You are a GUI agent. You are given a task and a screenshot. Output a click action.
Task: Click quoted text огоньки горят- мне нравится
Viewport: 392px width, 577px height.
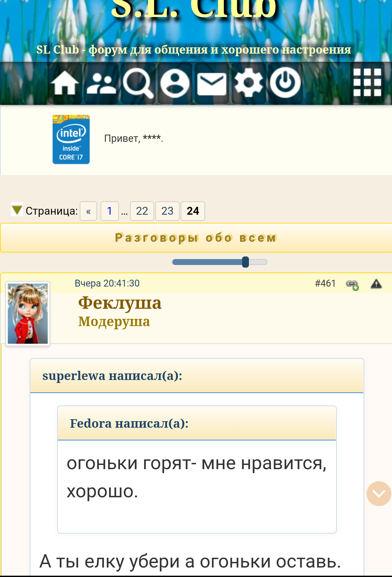(197, 463)
